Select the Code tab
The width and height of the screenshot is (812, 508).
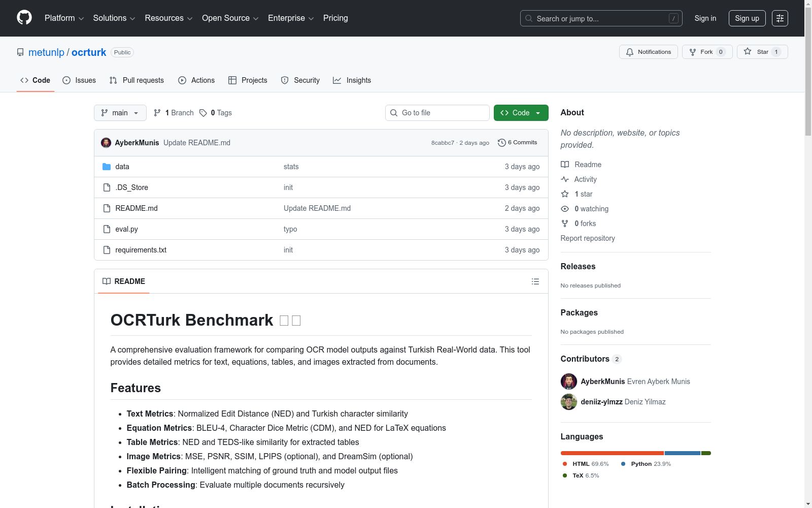36,80
